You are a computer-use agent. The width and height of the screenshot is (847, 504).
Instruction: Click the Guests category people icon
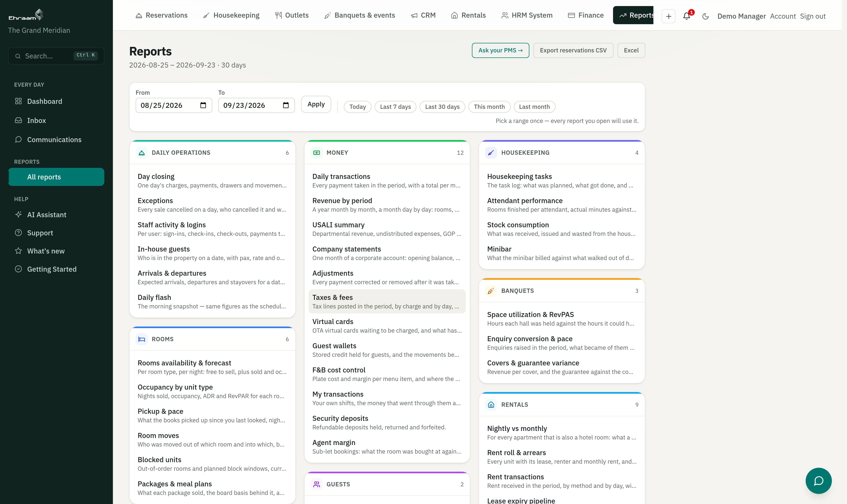[316, 484]
